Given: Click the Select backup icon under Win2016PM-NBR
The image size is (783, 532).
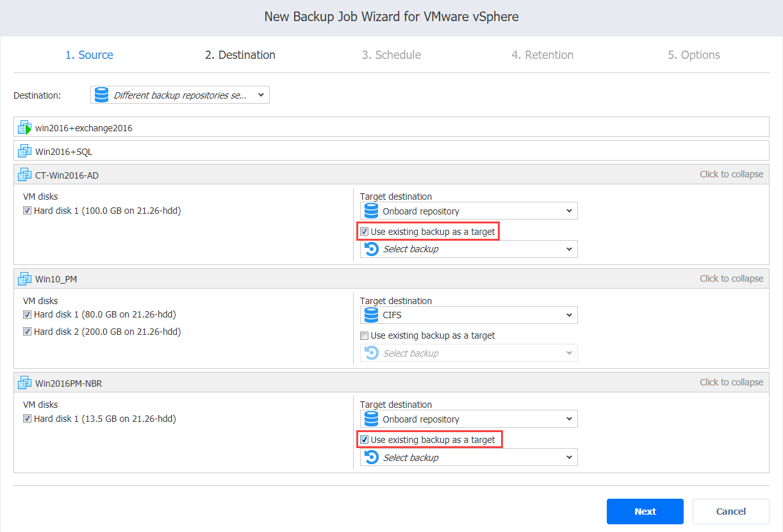Looking at the screenshot, I should [371, 457].
